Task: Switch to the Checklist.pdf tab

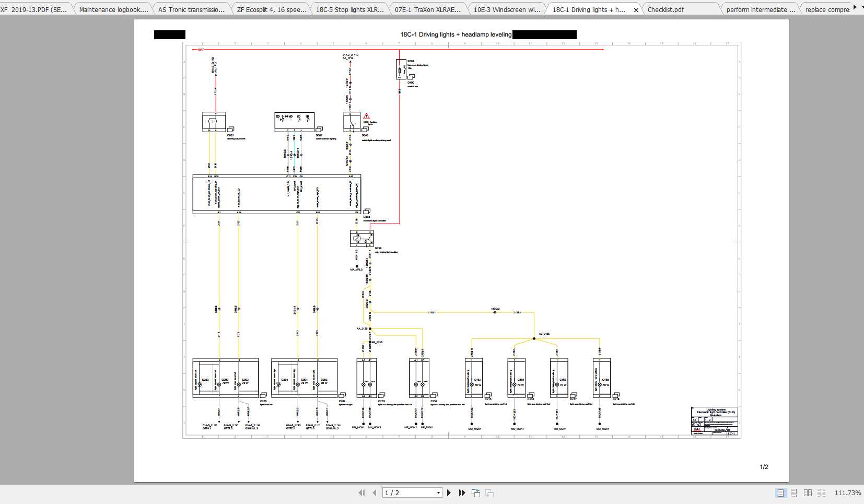Action: pyautogui.click(x=667, y=9)
